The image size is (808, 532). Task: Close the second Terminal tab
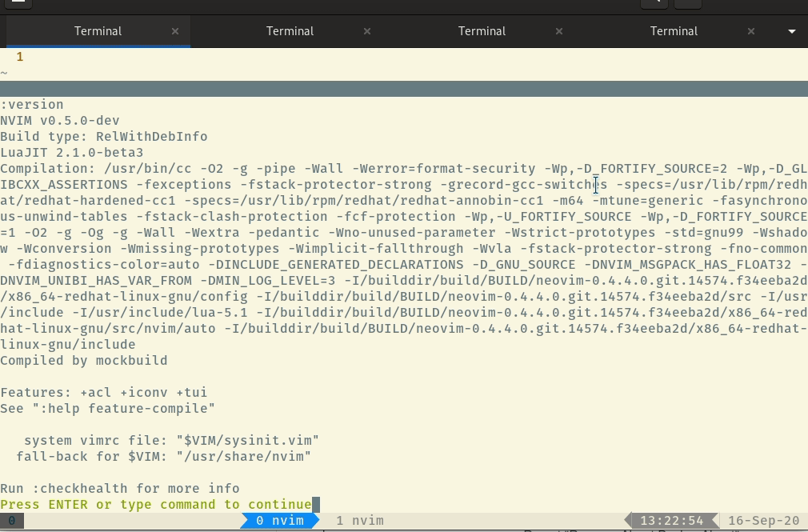(366, 31)
